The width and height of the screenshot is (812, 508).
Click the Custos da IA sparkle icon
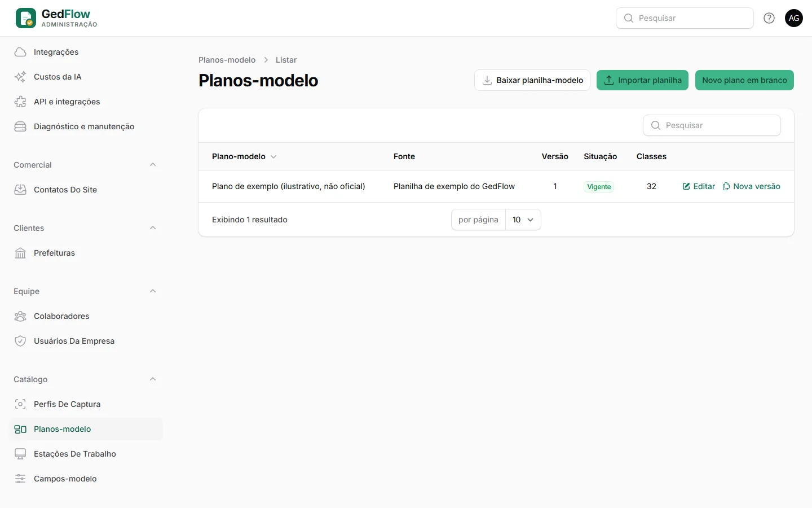20,77
